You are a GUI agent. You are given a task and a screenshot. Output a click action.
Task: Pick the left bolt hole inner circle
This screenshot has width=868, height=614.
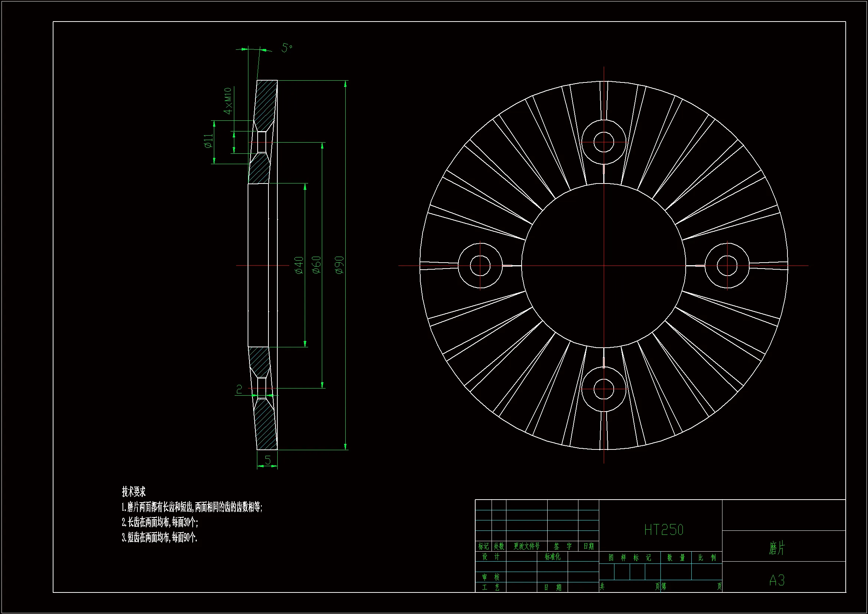(x=480, y=266)
